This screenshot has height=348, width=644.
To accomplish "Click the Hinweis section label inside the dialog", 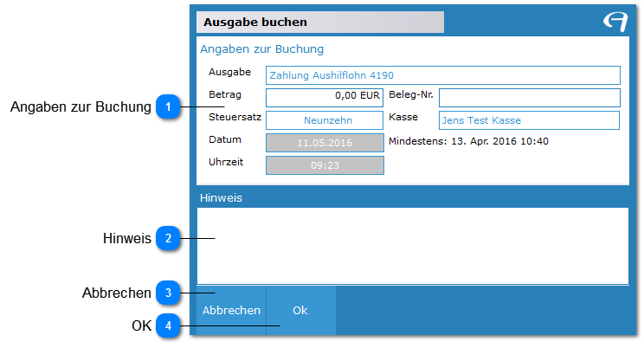I will pyautogui.click(x=221, y=198).
